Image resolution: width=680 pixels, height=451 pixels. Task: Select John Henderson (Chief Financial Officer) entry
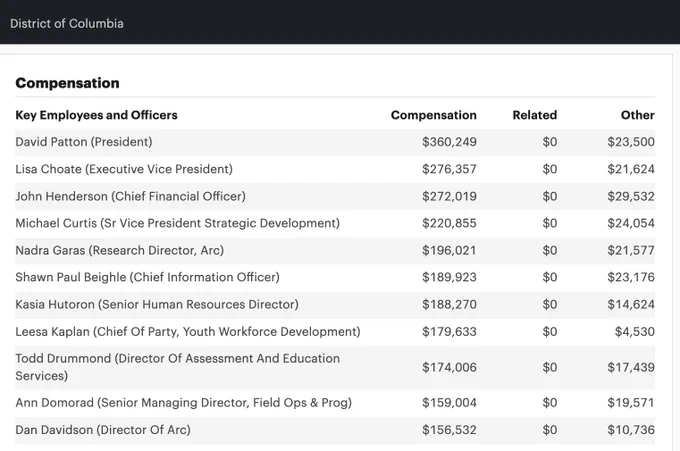131,196
